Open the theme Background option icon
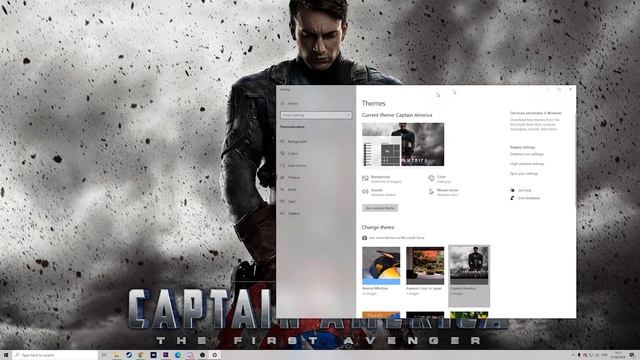 pos(365,179)
